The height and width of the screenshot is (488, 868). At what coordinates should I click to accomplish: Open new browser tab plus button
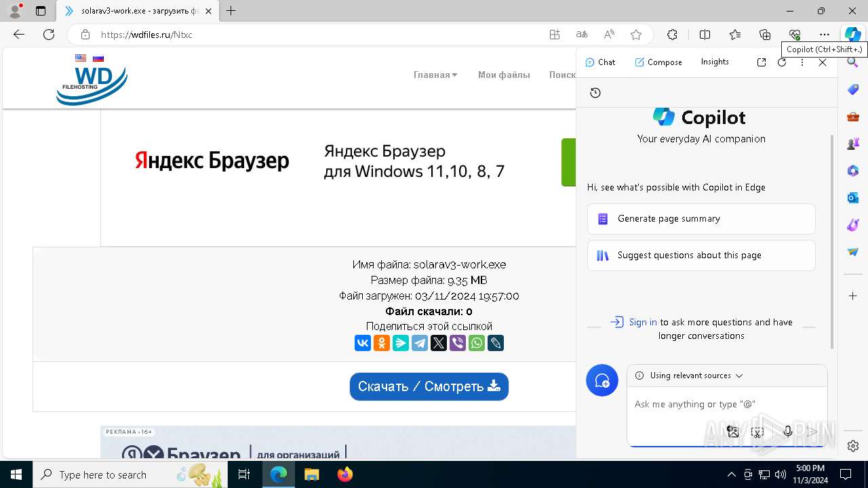click(x=231, y=11)
